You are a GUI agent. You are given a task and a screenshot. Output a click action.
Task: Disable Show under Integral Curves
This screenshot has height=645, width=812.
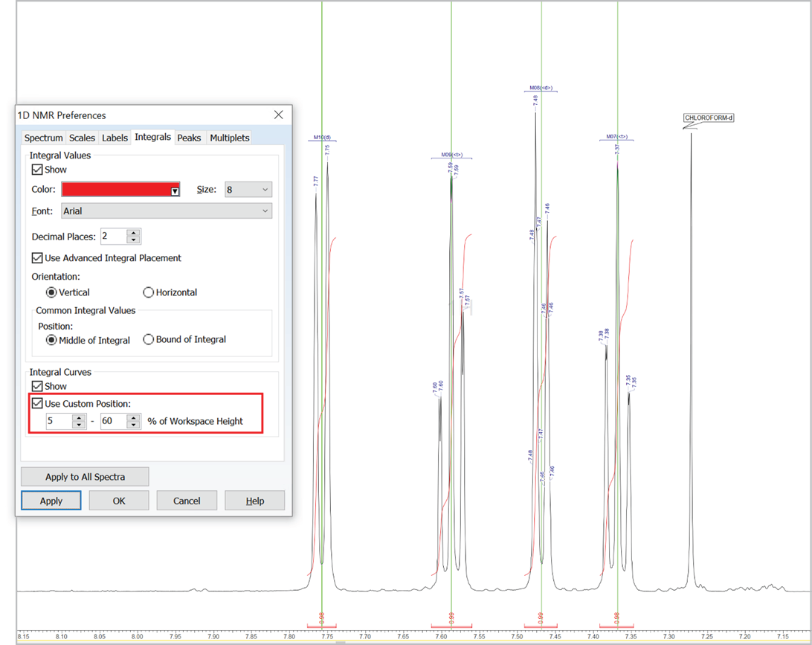pyautogui.click(x=36, y=385)
